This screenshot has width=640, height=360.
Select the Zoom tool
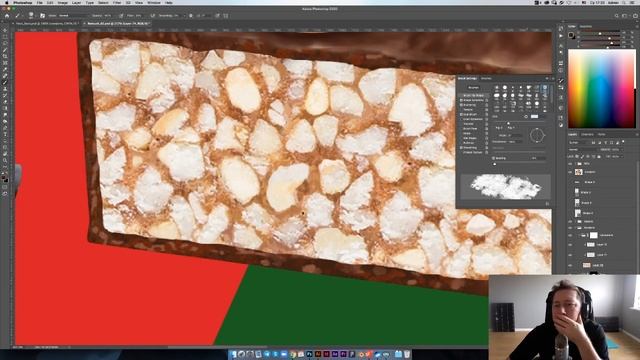click(x=5, y=160)
